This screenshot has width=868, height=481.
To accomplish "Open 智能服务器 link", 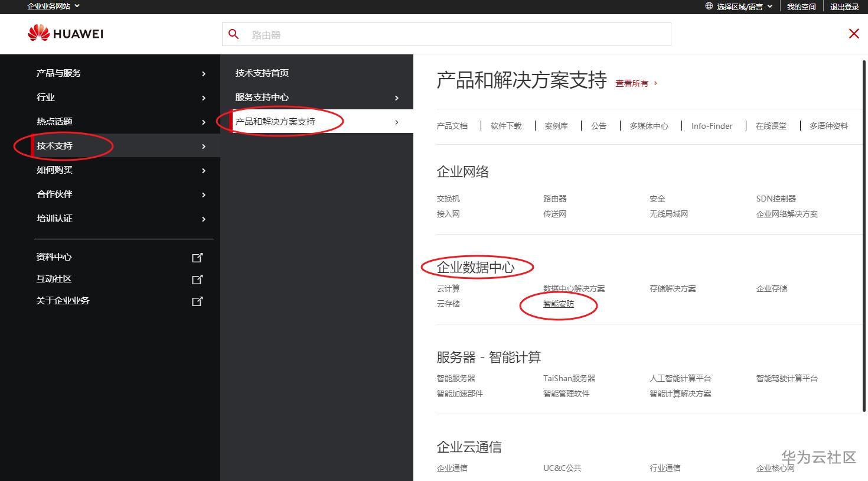I will point(456,378).
